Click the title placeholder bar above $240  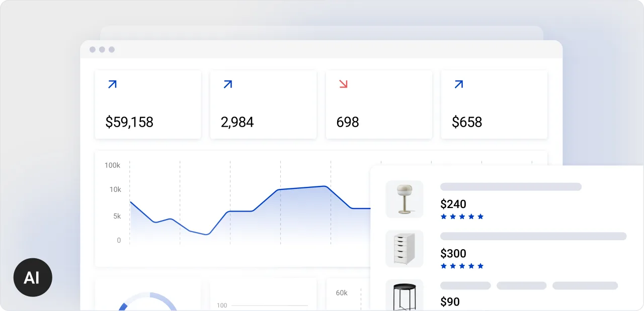[x=511, y=187]
